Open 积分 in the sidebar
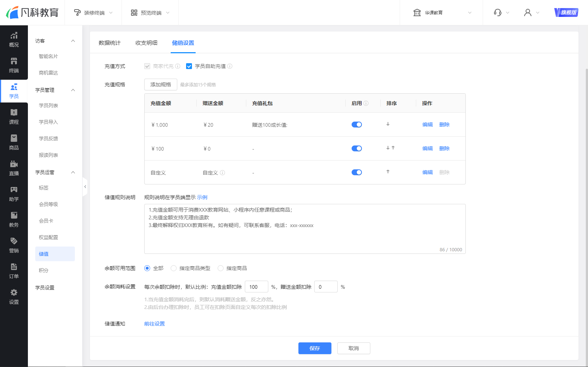Viewport: 588px width, 367px height. click(44, 270)
